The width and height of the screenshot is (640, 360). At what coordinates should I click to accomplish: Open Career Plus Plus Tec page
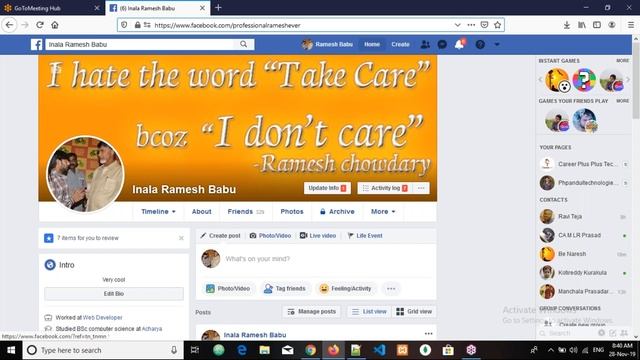(x=584, y=164)
